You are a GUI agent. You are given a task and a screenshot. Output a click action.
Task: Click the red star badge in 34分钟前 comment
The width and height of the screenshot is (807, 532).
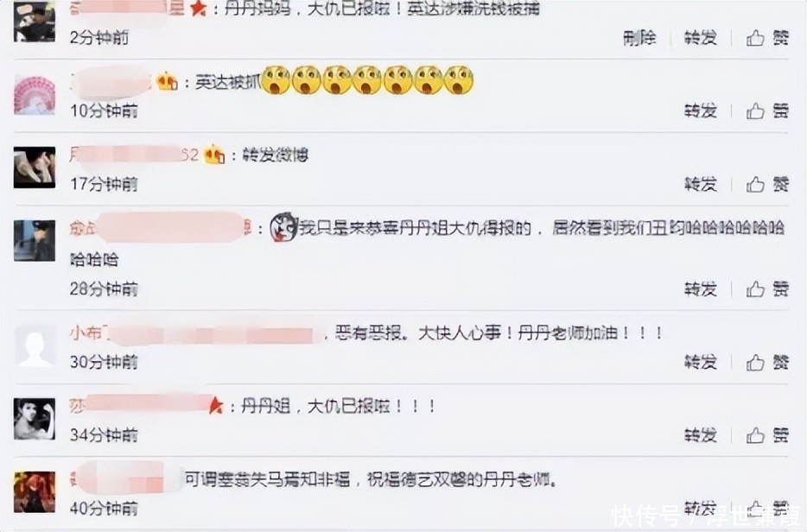tap(216, 407)
